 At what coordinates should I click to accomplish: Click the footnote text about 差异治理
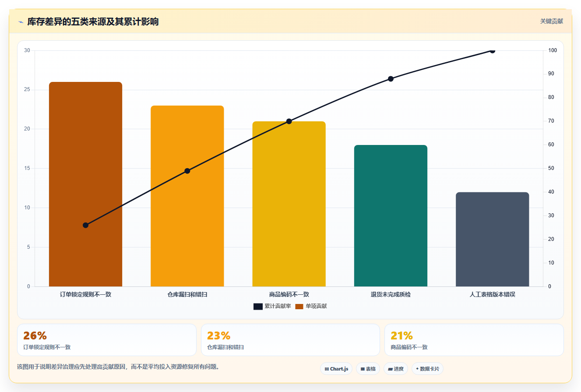[x=118, y=367]
